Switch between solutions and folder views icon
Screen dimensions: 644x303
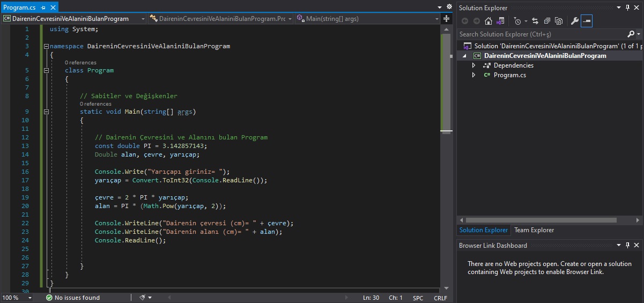500,21
